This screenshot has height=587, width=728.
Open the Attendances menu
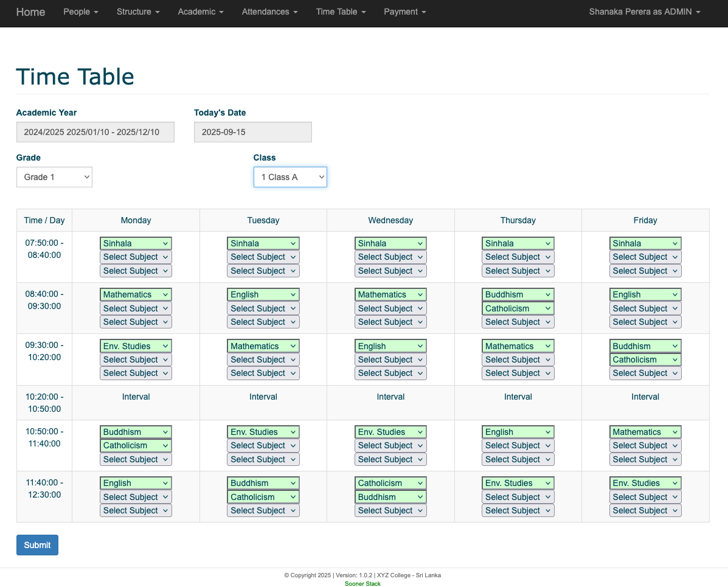pos(269,12)
